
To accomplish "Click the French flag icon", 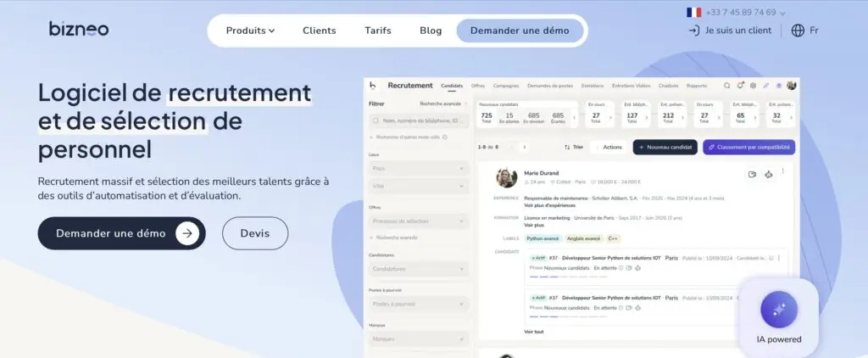I will [x=693, y=12].
